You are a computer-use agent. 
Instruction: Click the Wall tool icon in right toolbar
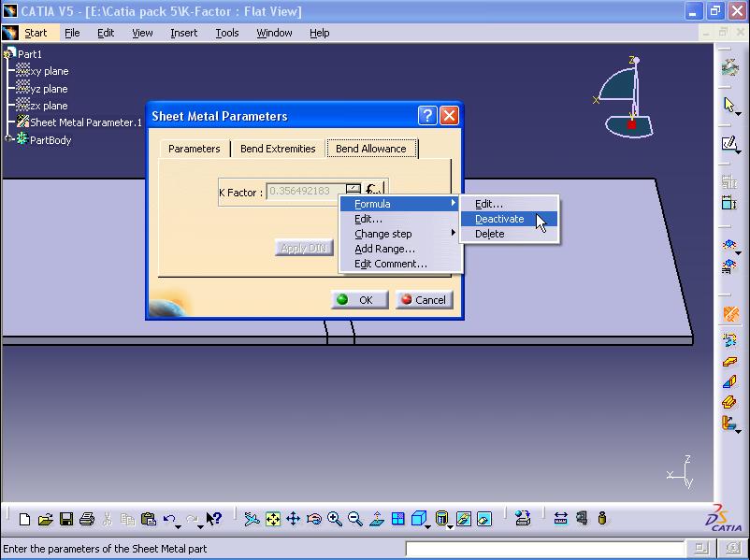(x=729, y=362)
